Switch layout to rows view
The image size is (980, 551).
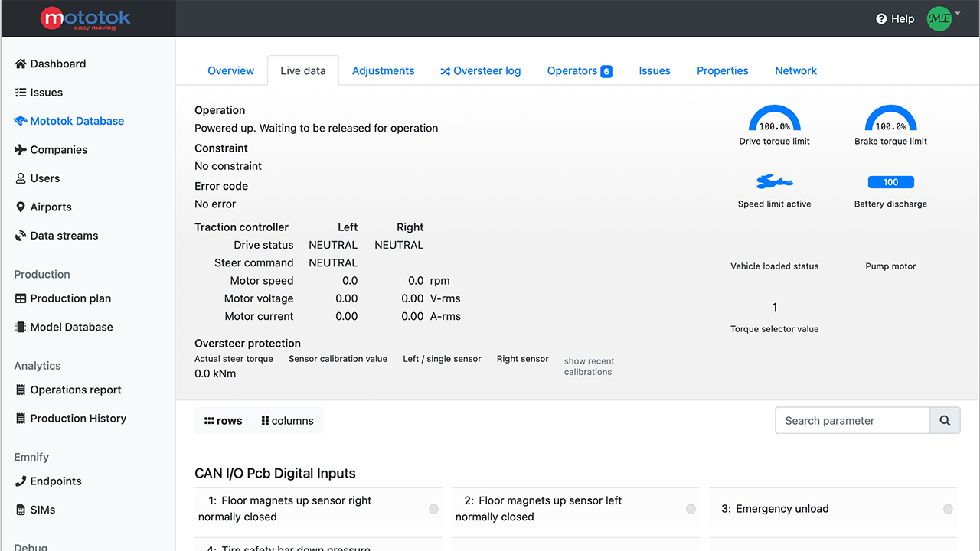[223, 421]
